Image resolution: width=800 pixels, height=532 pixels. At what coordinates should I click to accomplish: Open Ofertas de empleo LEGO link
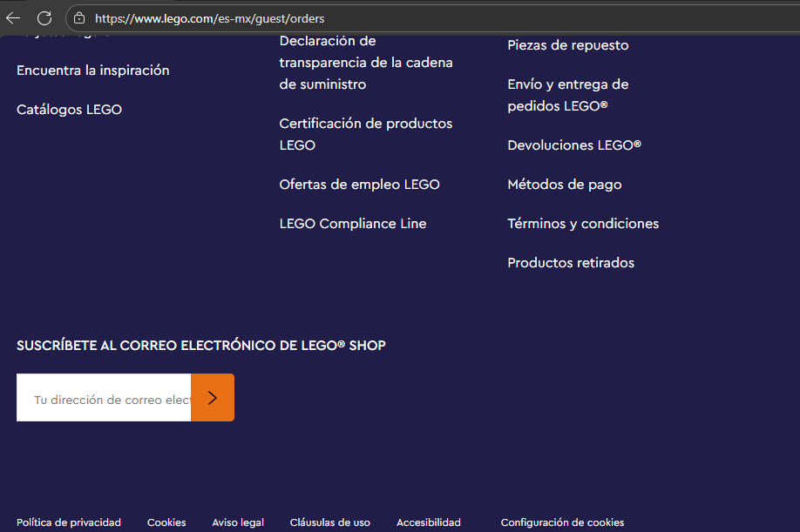tap(359, 185)
